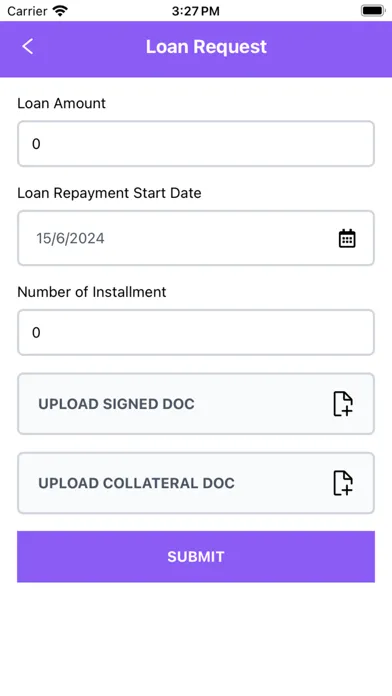The width and height of the screenshot is (392, 696).
Task: Focus the Number of Installment input field
Action: (x=196, y=332)
